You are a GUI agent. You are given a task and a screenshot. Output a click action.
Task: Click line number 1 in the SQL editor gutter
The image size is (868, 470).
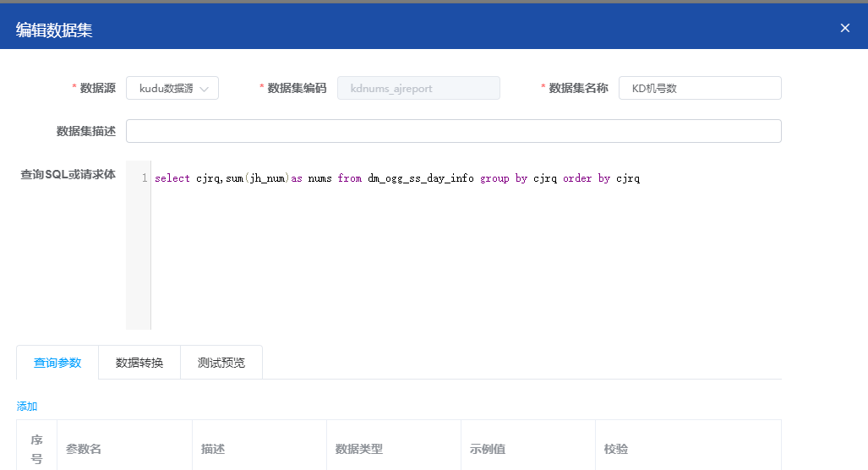pos(145,179)
